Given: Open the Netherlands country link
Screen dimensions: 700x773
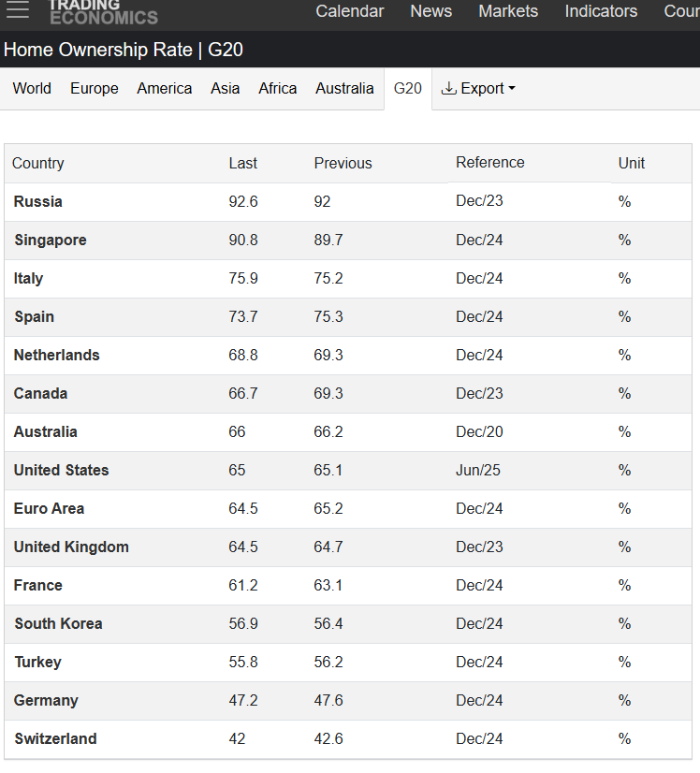Looking at the screenshot, I should pyautogui.click(x=57, y=355).
